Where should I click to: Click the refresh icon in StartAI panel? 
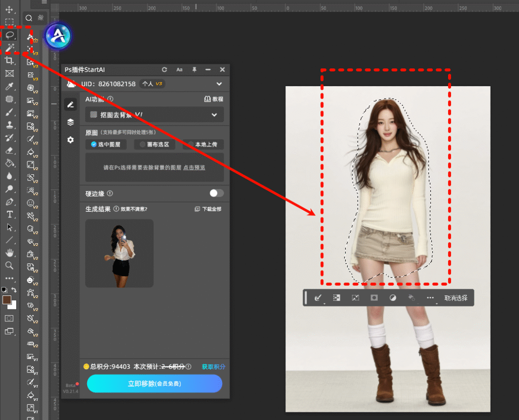(164, 69)
